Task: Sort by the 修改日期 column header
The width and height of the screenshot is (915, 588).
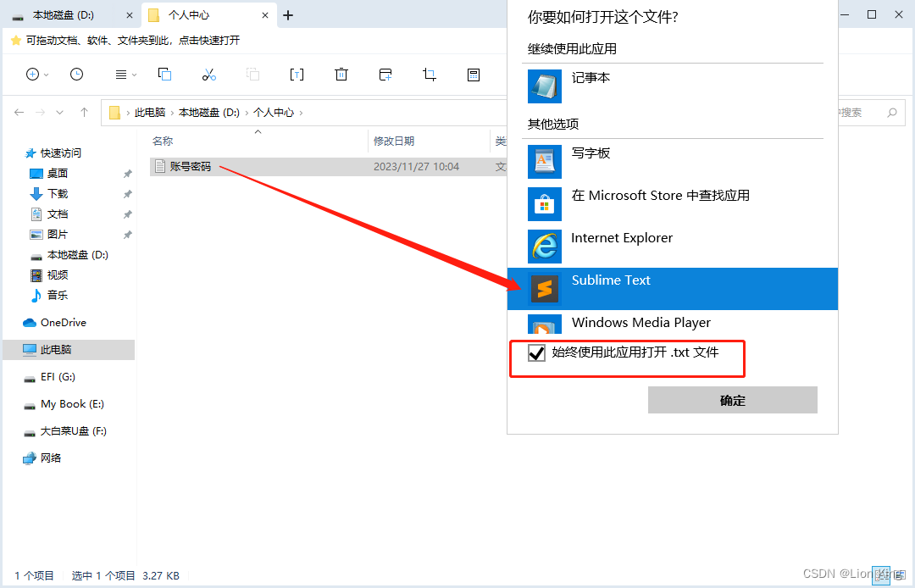Action: pyautogui.click(x=394, y=141)
